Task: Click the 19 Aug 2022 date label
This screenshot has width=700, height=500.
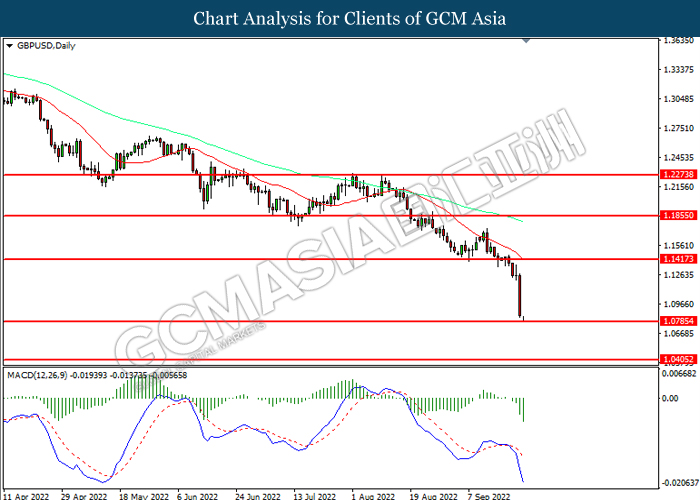Action: click(x=433, y=496)
